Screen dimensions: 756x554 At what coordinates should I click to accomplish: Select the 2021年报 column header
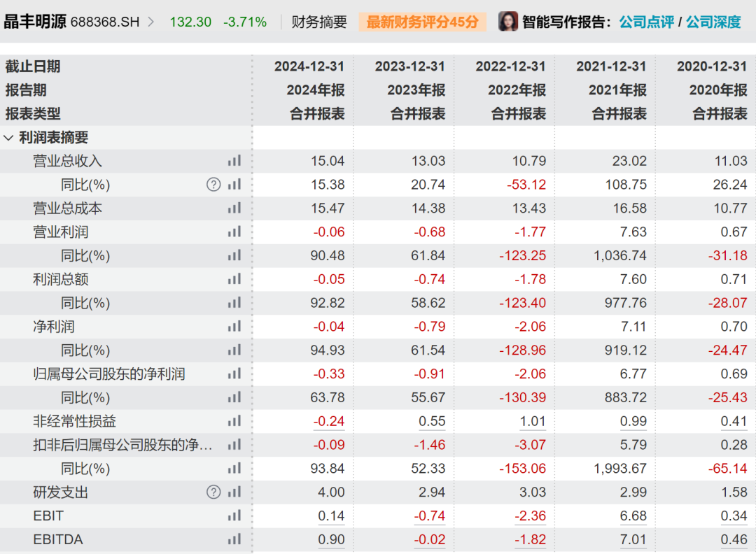[x=617, y=90]
